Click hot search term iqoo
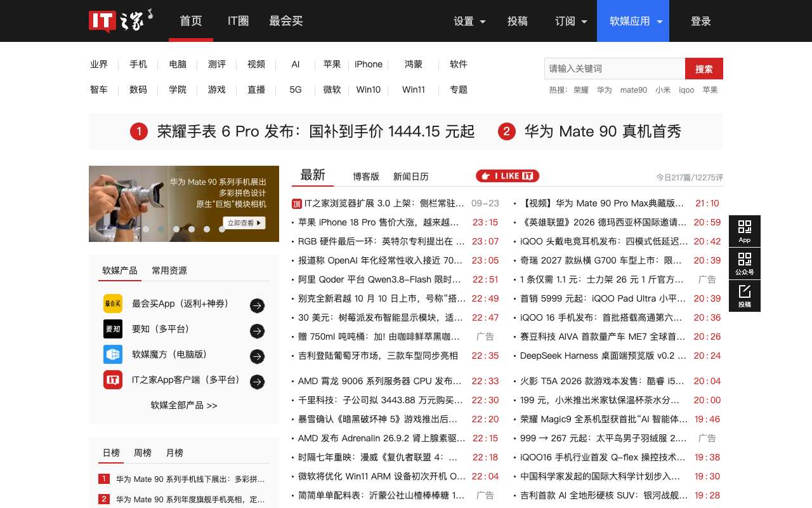The image size is (812, 508). (686, 90)
